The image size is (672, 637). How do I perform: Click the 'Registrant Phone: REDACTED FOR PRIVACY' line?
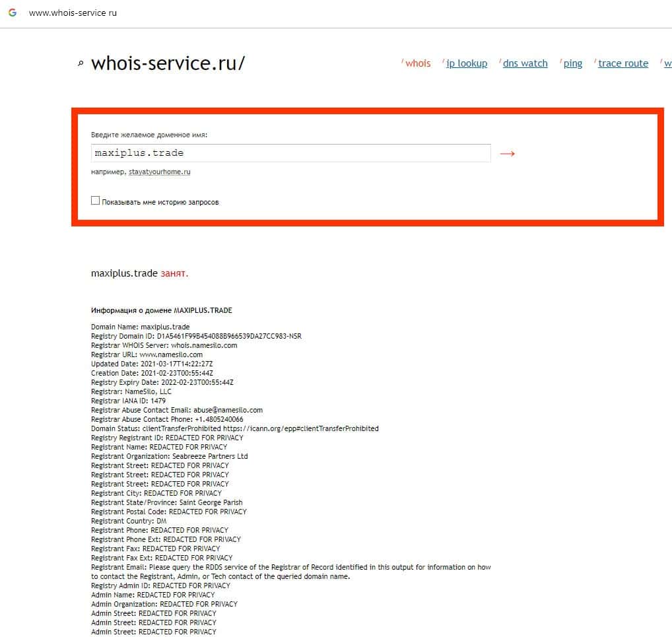[x=160, y=530]
